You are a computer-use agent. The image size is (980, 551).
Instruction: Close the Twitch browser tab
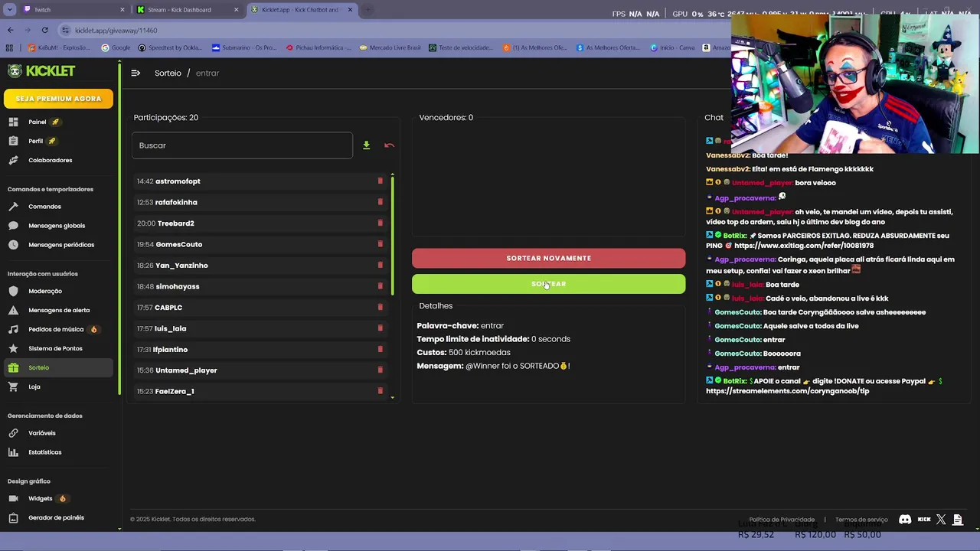[x=122, y=10]
